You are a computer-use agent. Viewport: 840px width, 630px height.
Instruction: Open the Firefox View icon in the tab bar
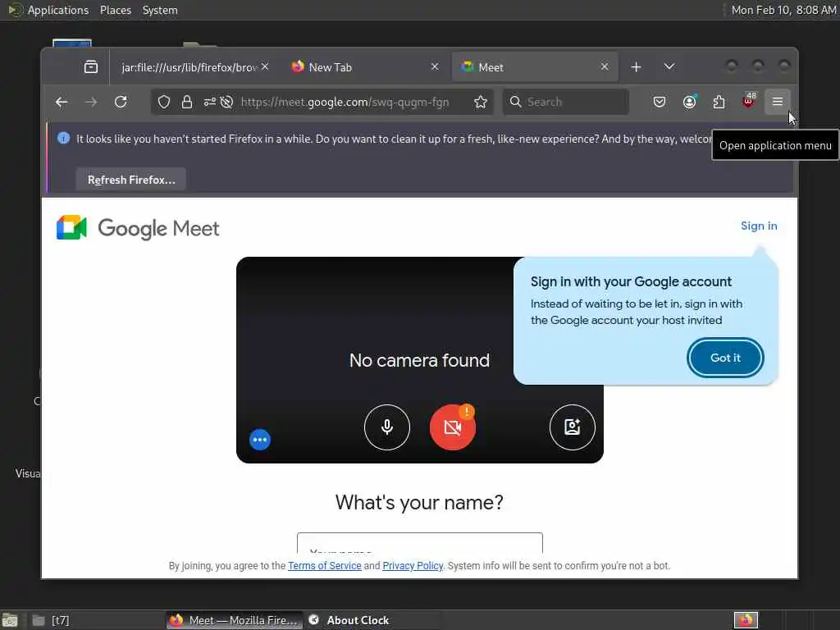coord(91,67)
